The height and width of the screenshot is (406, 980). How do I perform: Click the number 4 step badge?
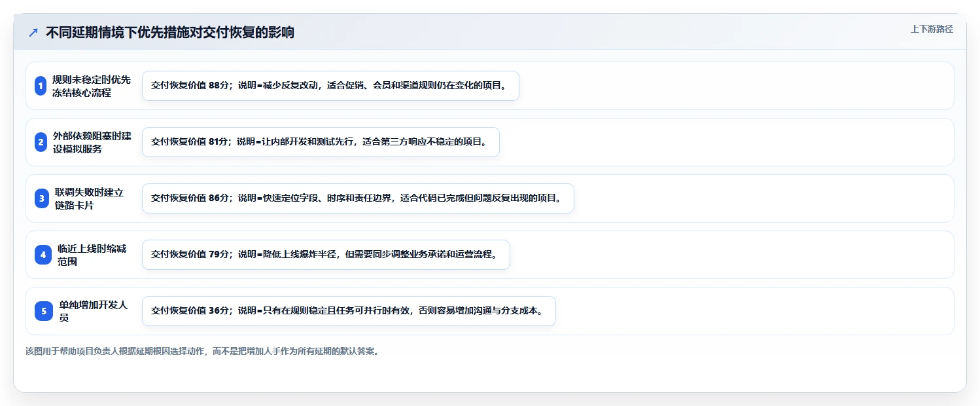click(x=43, y=255)
